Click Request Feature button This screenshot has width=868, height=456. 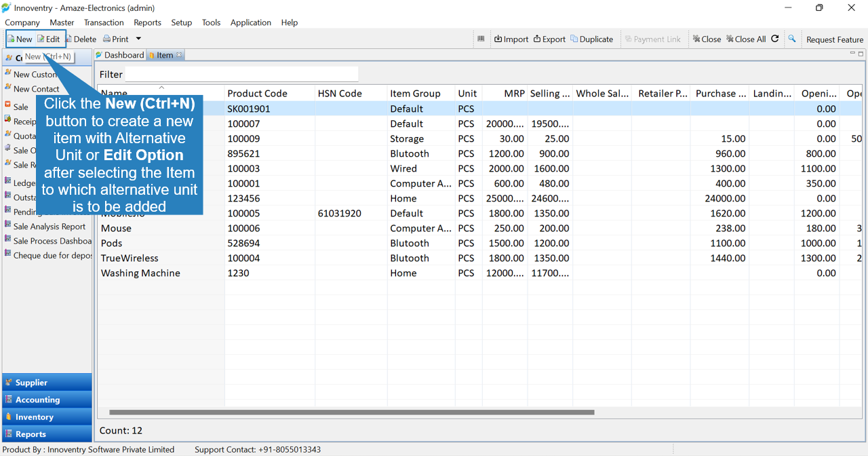click(x=834, y=39)
